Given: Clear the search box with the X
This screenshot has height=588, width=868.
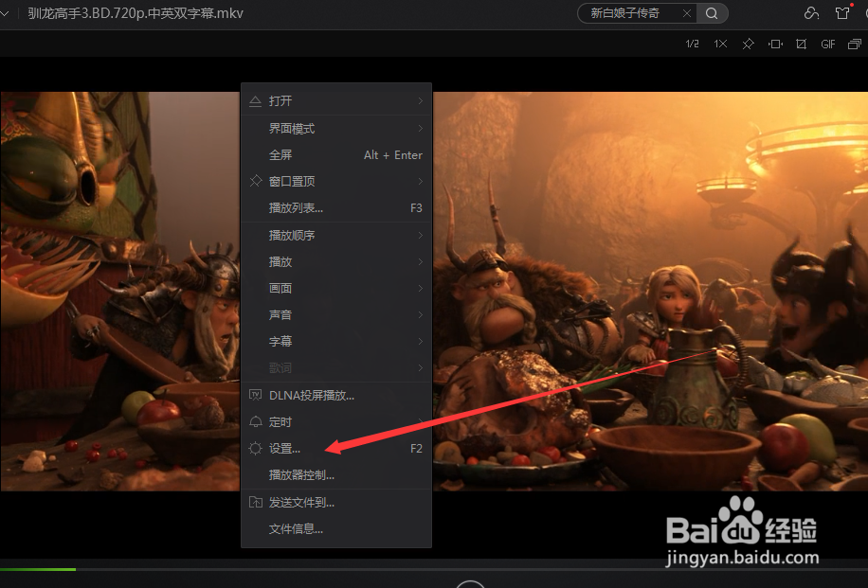Looking at the screenshot, I should pyautogui.click(x=687, y=13).
